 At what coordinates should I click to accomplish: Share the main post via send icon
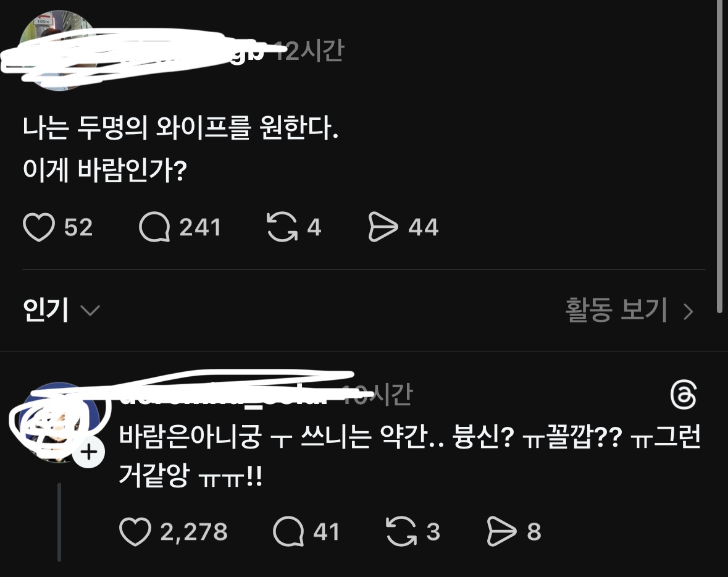(x=383, y=227)
